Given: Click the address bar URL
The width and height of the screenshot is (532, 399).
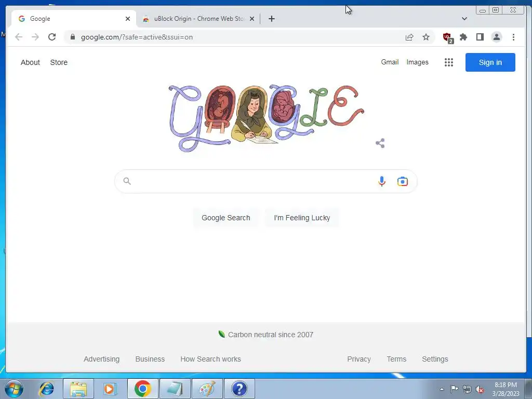Looking at the screenshot, I should pyautogui.click(x=137, y=37).
